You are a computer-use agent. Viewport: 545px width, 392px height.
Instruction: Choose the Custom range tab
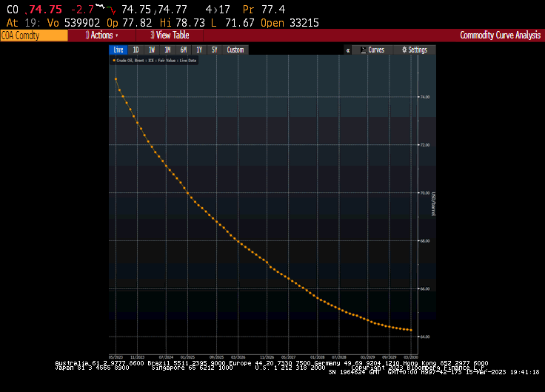(235, 50)
